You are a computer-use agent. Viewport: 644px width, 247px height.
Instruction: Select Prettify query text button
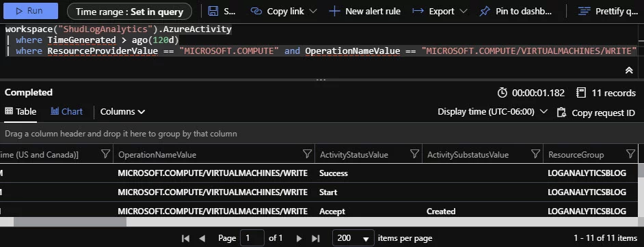616,12
